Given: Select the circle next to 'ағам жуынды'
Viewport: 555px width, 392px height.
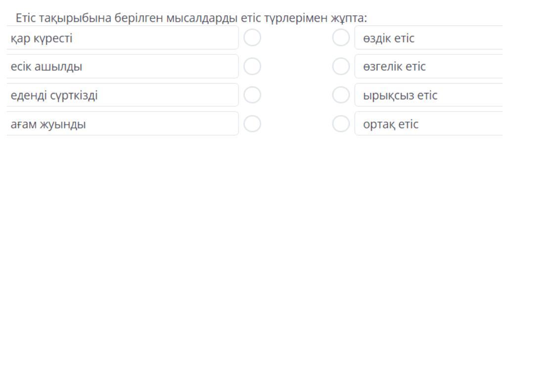Looking at the screenshot, I should click(x=252, y=124).
